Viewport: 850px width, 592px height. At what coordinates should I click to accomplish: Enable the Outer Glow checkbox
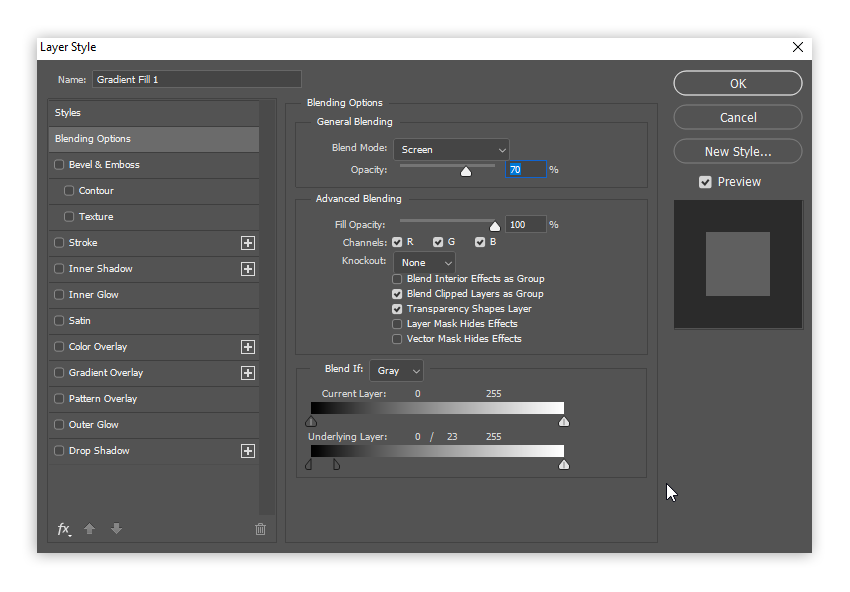point(59,424)
